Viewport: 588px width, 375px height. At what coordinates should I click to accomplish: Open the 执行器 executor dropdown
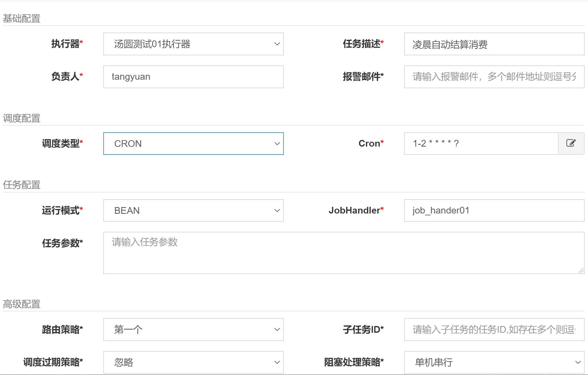[193, 44]
